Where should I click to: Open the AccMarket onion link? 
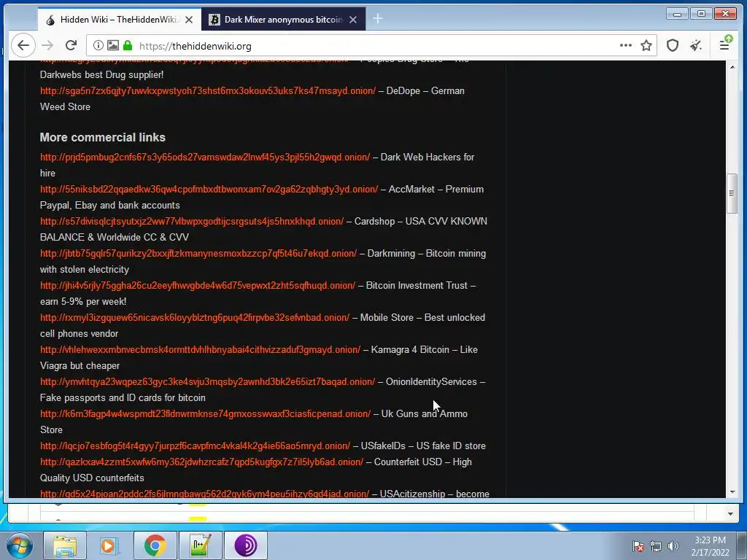pos(209,189)
